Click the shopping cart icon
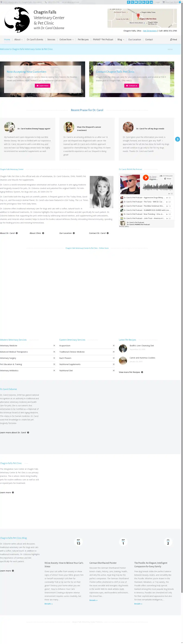Screen dimensions: 183x644 coord(163,2)
